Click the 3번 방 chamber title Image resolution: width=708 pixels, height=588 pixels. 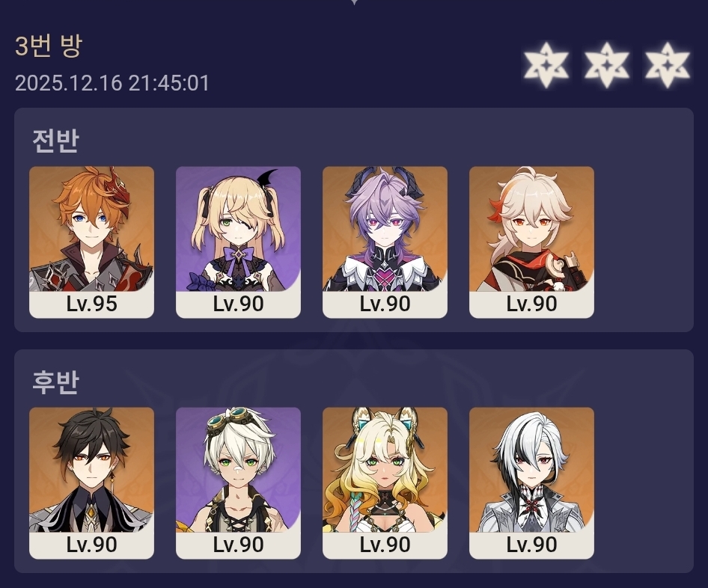49,46
